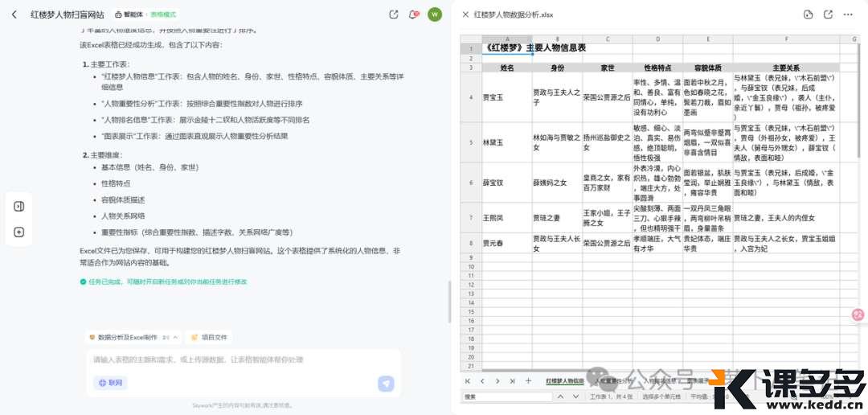Click the next sheet arrow

[497, 381]
